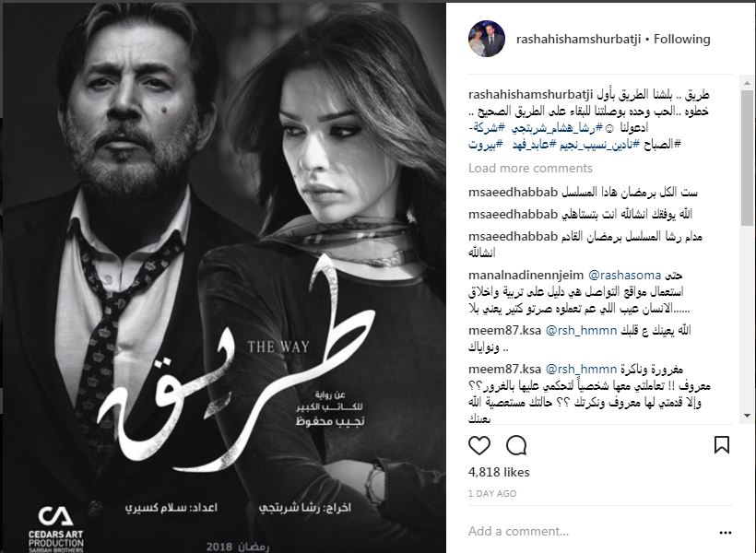Open the three dots options menu
Image resolution: width=756 pixels, height=553 pixels.
coord(726,533)
